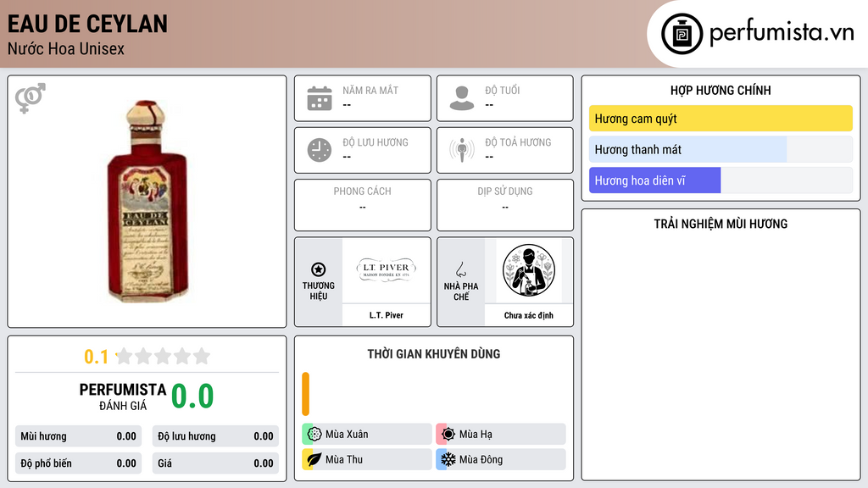Click the Mùa Xuân flower icon

pyautogui.click(x=314, y=435)
